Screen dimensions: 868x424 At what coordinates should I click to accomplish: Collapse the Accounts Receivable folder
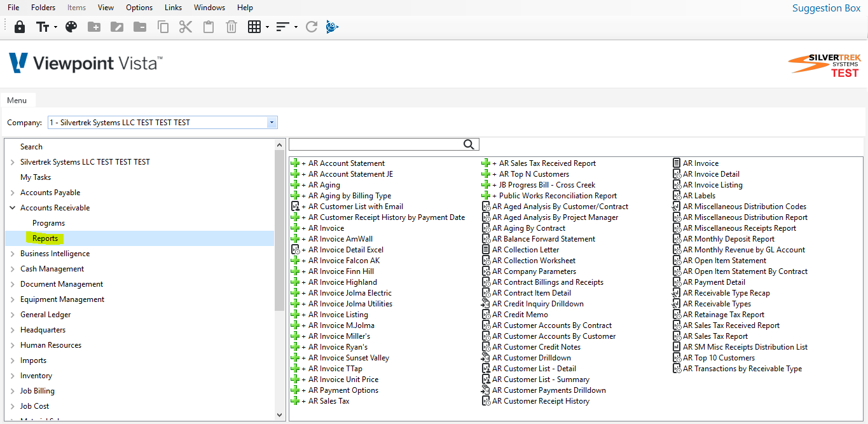coord(13,208)
